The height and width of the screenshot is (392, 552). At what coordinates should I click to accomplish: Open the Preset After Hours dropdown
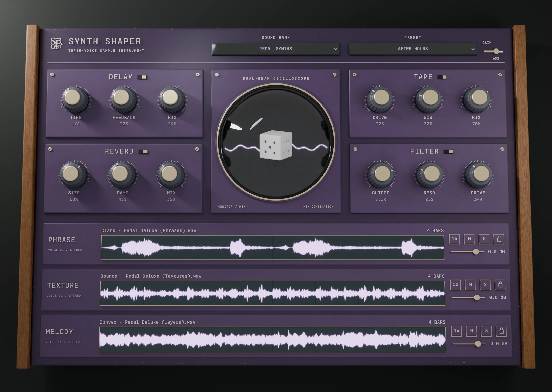412,49
